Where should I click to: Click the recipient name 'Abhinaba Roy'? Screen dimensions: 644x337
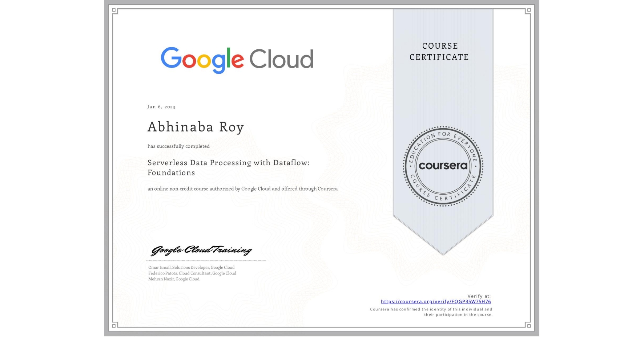196,127
